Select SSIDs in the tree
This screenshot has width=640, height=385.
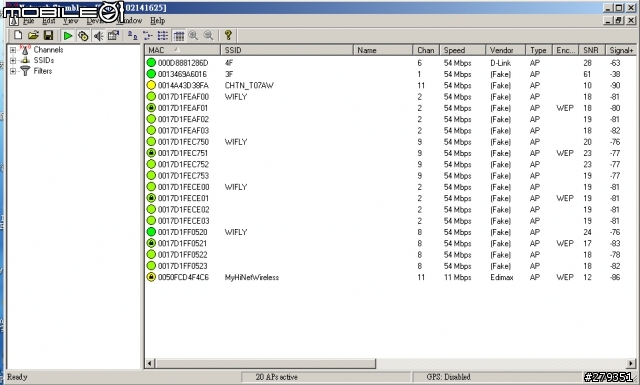tap(44, 60)
